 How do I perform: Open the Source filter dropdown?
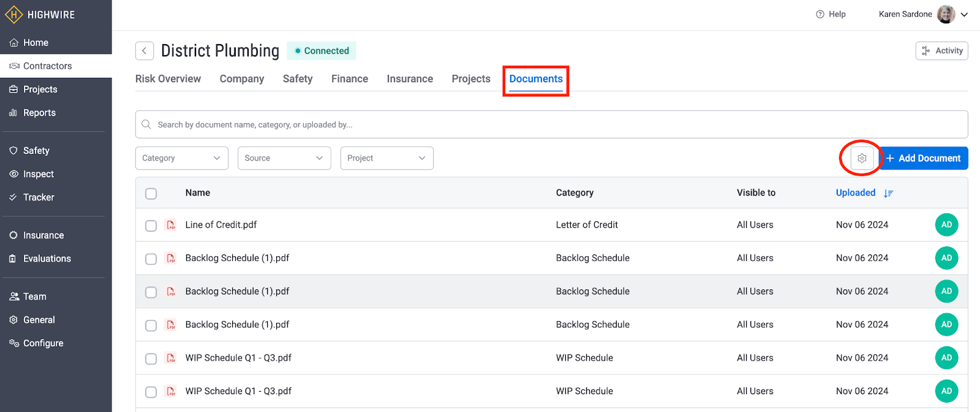coord(284,158)
